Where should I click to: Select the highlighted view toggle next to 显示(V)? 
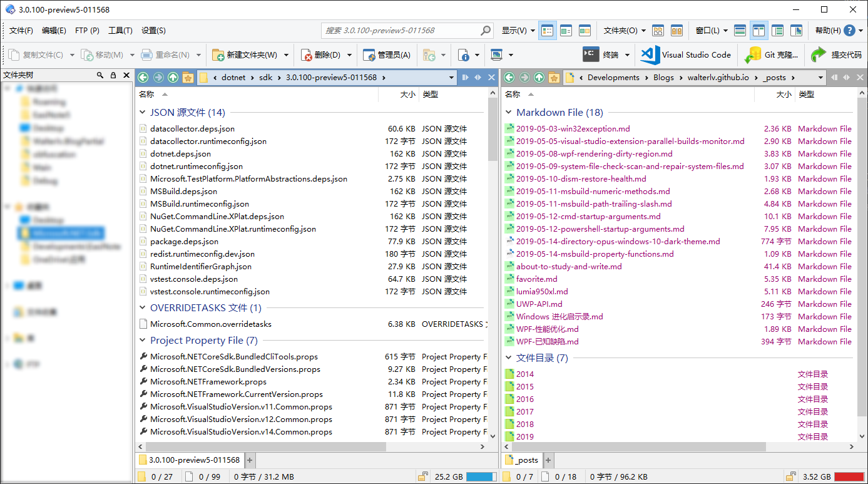547,30
